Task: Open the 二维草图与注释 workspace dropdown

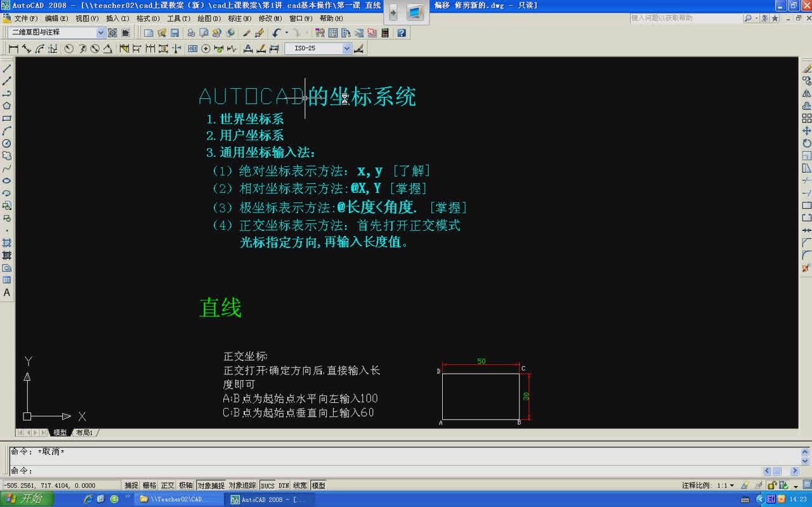Action: pyautogui.click(x=101, y=32)
